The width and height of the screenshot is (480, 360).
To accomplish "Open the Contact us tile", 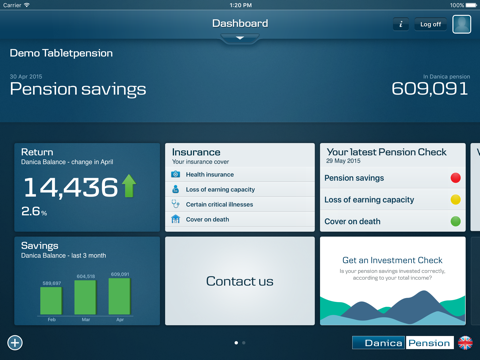I will pyautogui.click(x=240, y=281).
